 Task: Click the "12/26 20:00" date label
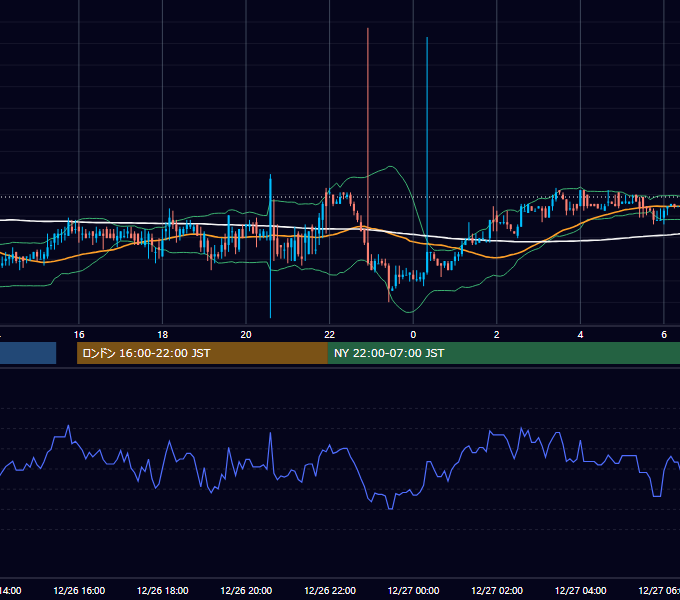pos(246,590)
